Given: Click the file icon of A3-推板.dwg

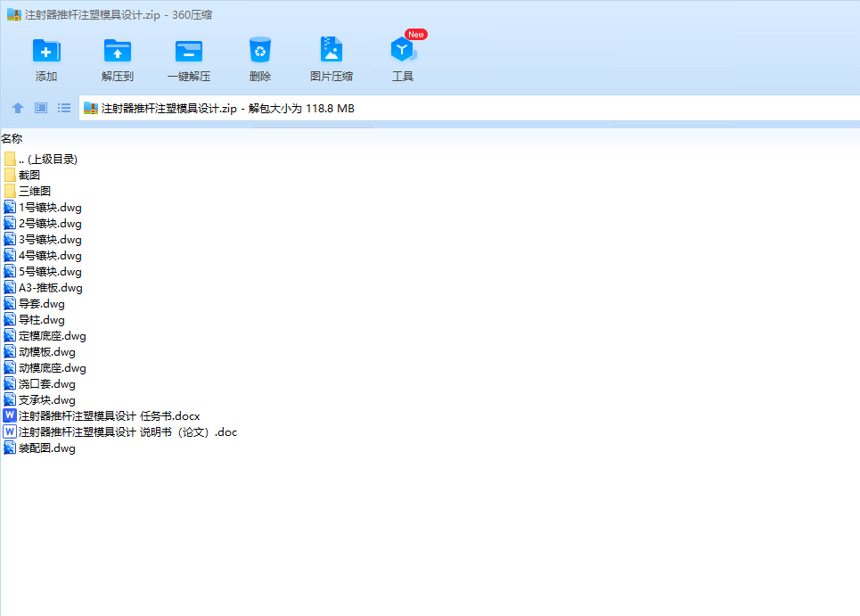Looking at the screenshot, I should tap(10, 287).
